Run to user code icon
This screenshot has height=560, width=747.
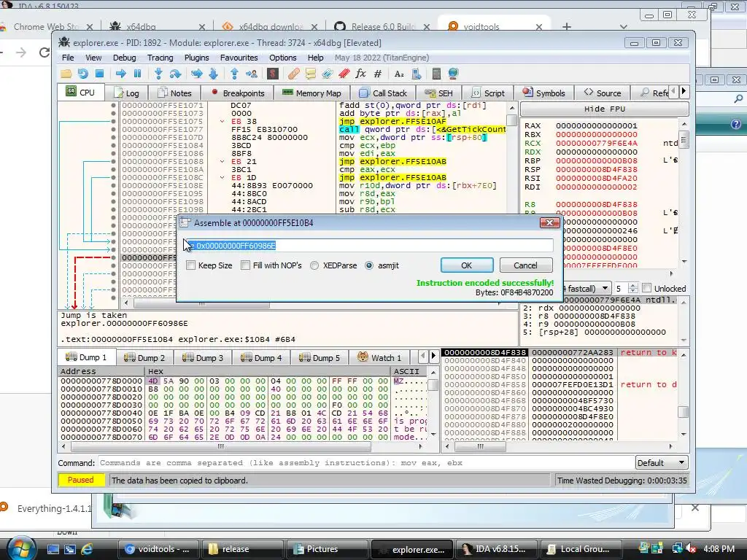(251, 74)
